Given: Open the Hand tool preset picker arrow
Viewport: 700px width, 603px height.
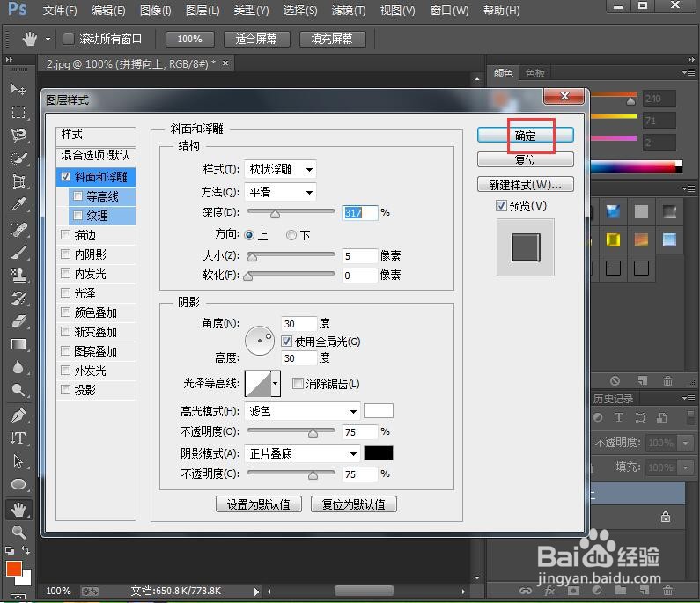Looking at the screenshot, I should tap(48, 39).
